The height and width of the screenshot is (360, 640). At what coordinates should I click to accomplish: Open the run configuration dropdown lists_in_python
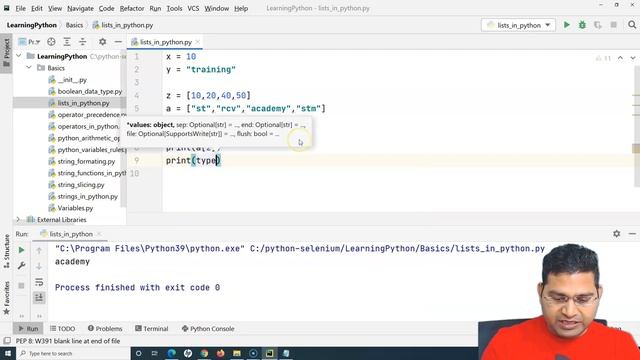point(518,25)
